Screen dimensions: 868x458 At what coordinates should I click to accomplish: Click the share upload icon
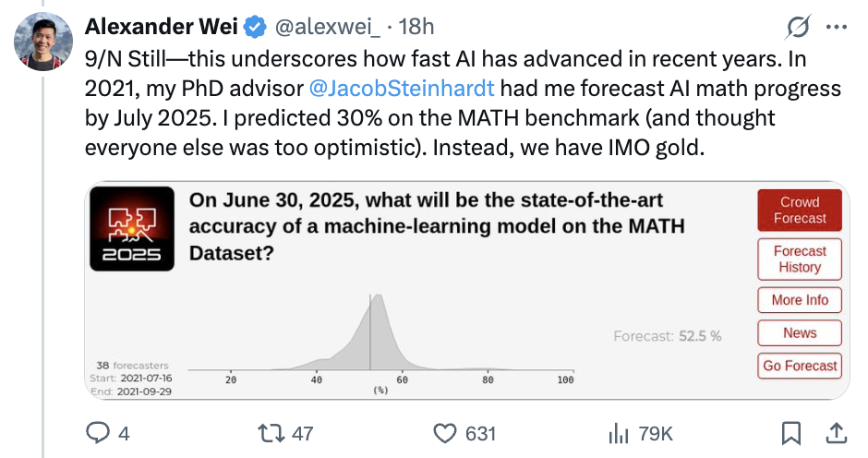pos(835,432)
